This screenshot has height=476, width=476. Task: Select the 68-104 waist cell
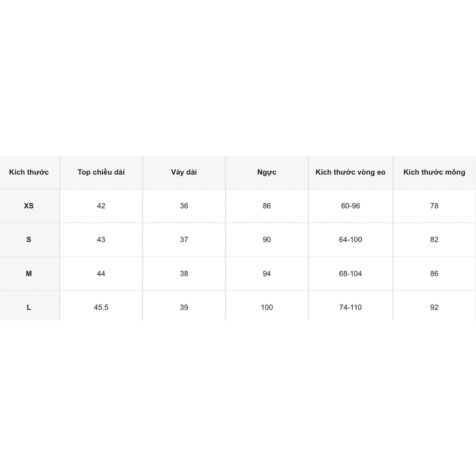click(350, 274)
